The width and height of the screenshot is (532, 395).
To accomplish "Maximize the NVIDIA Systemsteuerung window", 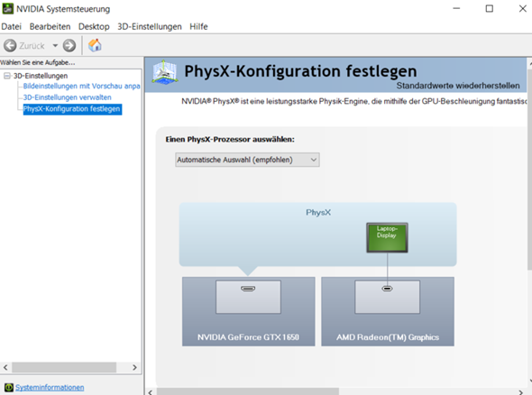I will 490,8.
